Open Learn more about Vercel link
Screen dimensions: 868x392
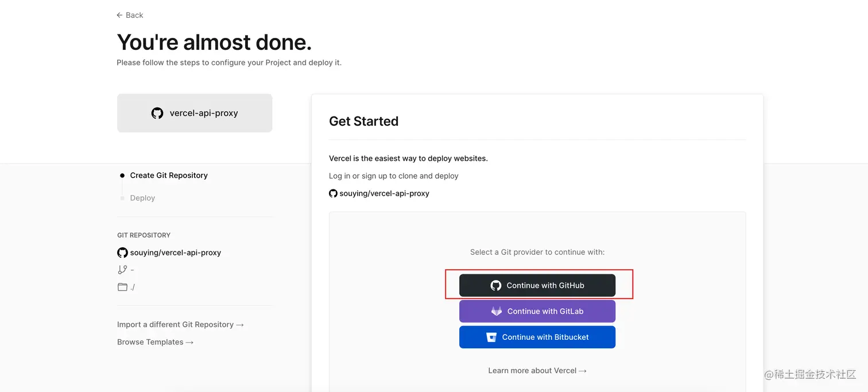click(x=537, y=371)
